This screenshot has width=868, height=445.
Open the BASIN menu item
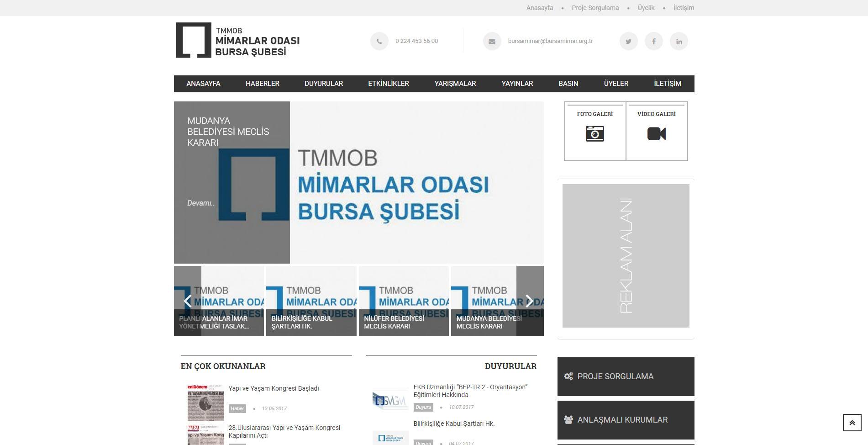tap(568, 84)
